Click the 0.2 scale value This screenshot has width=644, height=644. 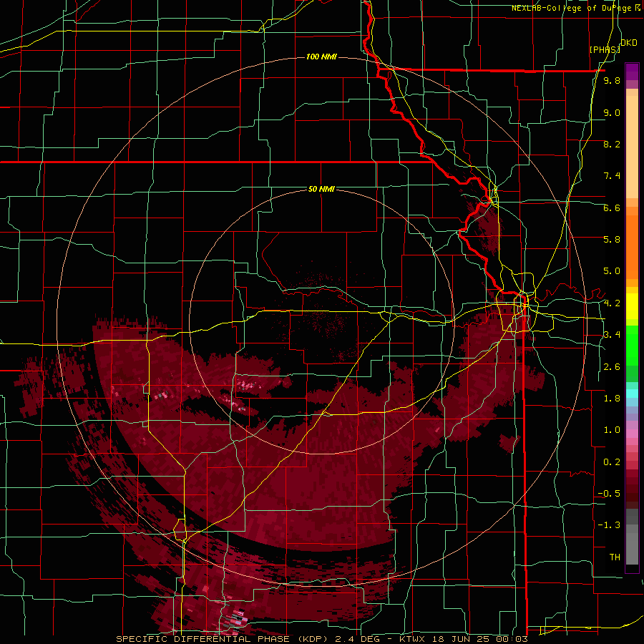coord(612,462)
